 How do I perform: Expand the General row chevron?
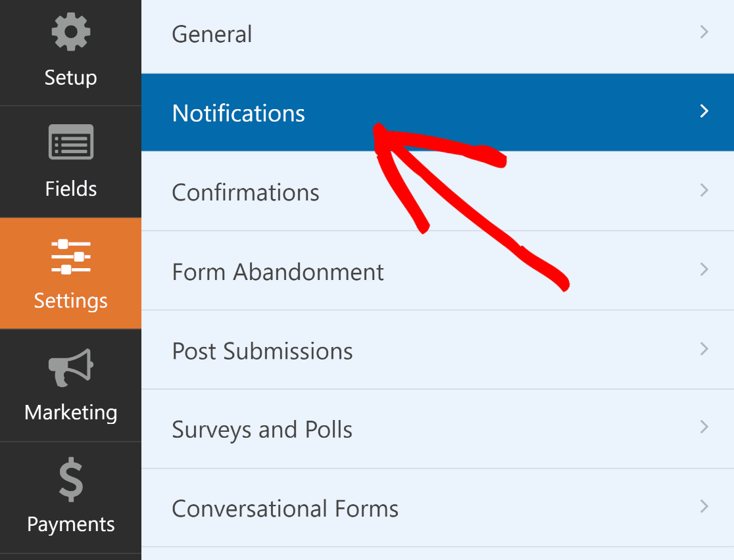(x=704, y=32)
